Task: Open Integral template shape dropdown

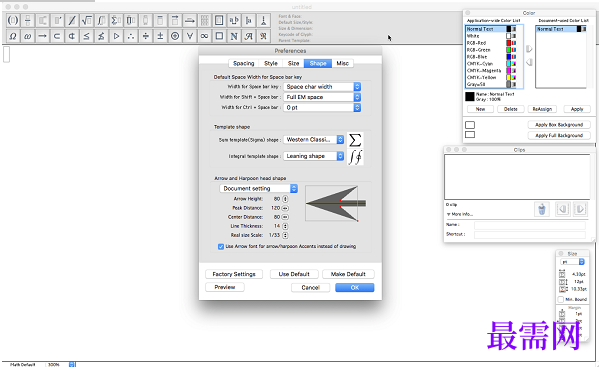Action: (x=314, y=156)
